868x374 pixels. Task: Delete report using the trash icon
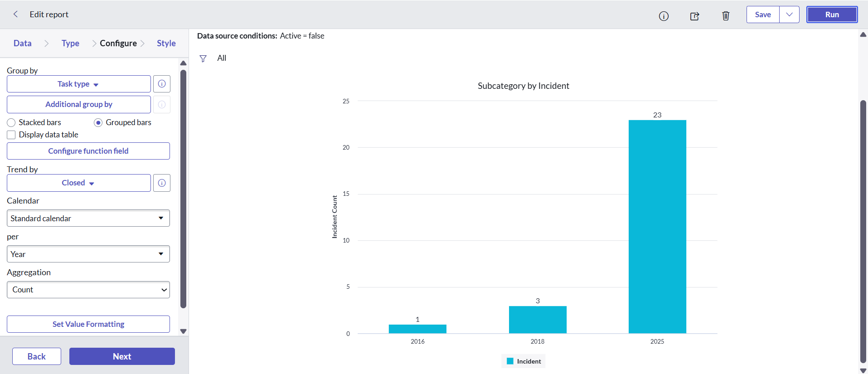tap(726, 16)
